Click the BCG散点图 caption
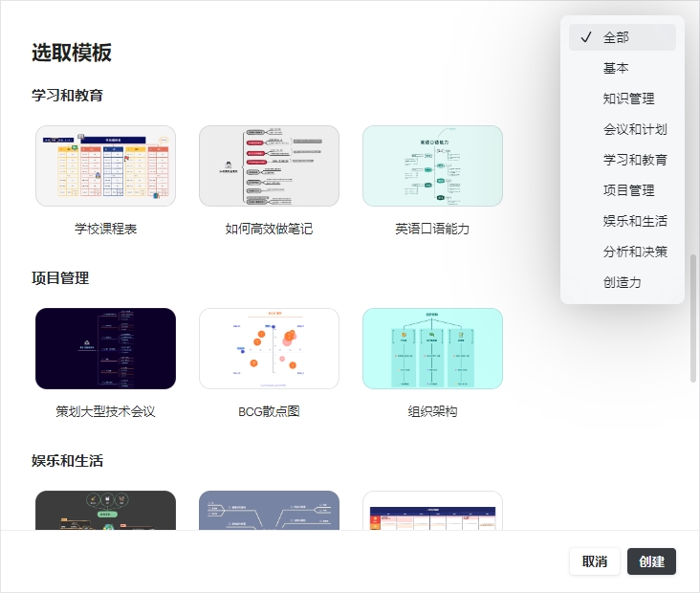The image size is (700, 593). click(270, 411)
